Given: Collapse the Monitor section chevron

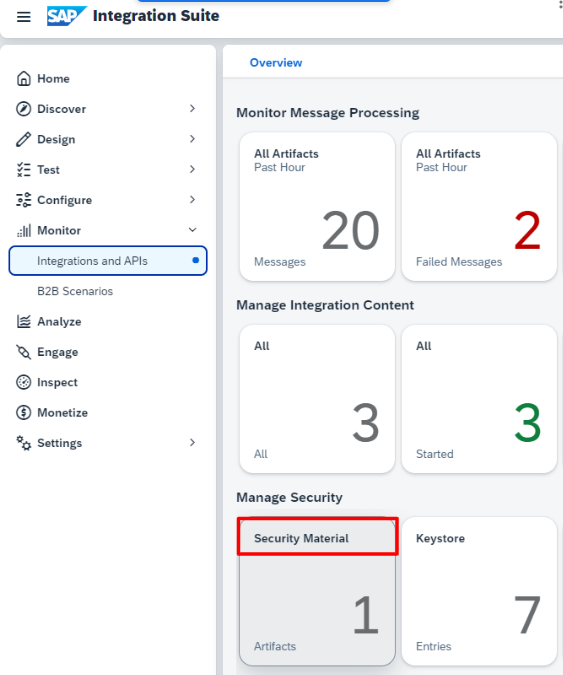Looking at the screenshot, I should tap(192, 230).
